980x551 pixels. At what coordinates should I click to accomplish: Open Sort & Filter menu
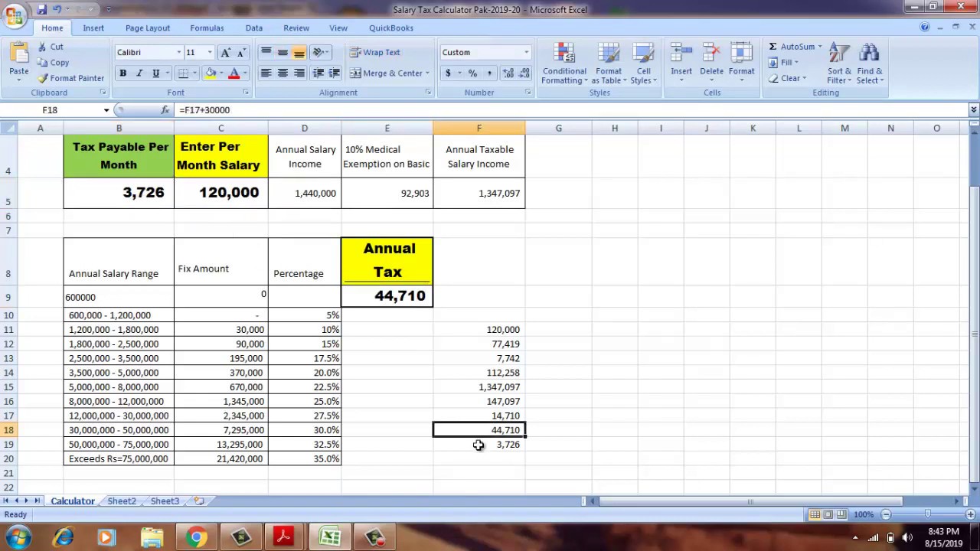[839, 64]
